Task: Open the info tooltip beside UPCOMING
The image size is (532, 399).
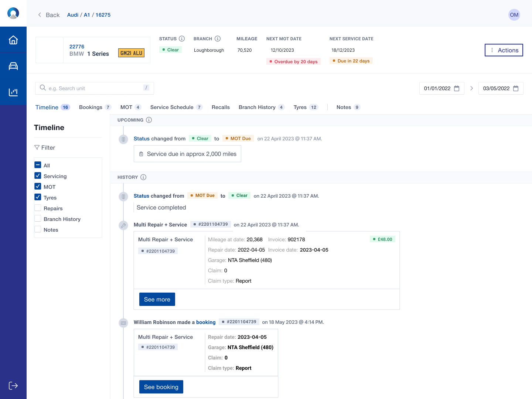Action: pyautogui.click(x=149, y=120)
